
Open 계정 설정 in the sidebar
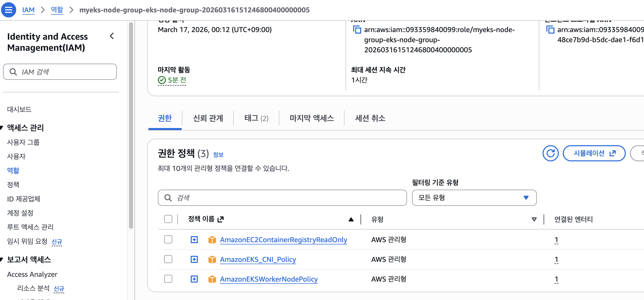pos(20,213)
